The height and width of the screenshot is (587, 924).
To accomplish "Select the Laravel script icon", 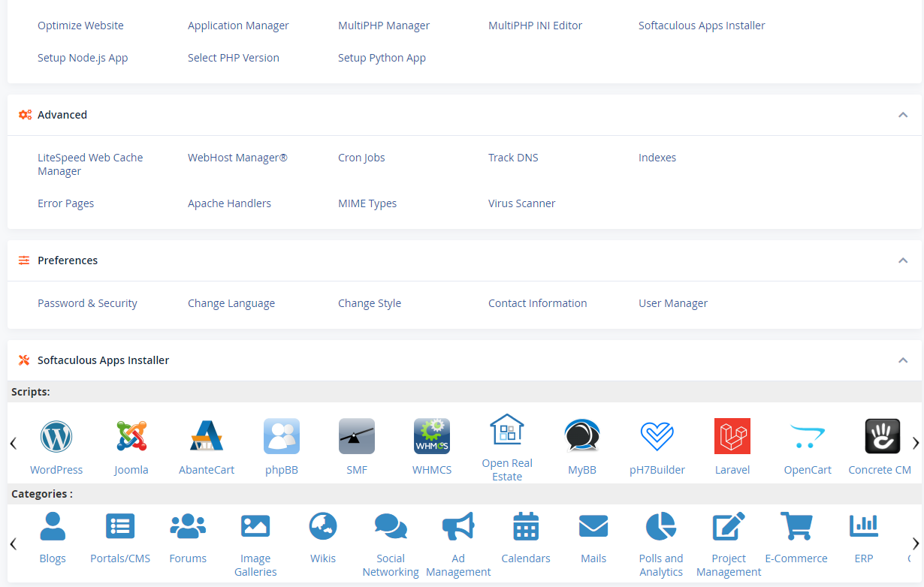I will point(732,436).
